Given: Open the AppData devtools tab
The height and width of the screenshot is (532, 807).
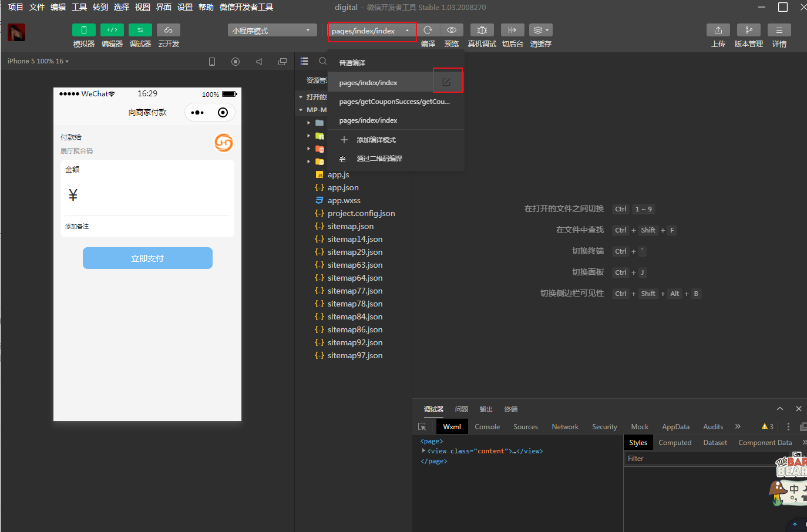Looking at the screenshot, I should (676, 427).
